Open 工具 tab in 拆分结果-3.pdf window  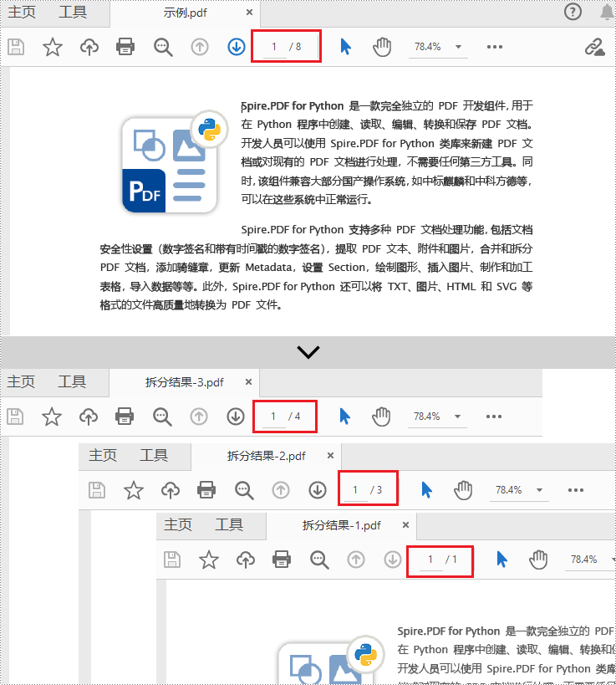[x=72, y=382]
